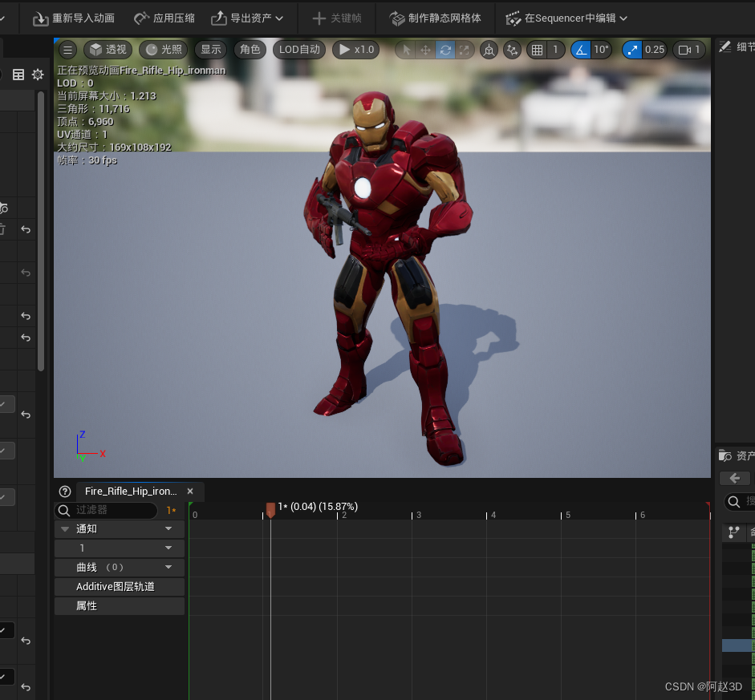
Task: Toggle rotation snapping angle icon
Action: [x=581, y=50]
